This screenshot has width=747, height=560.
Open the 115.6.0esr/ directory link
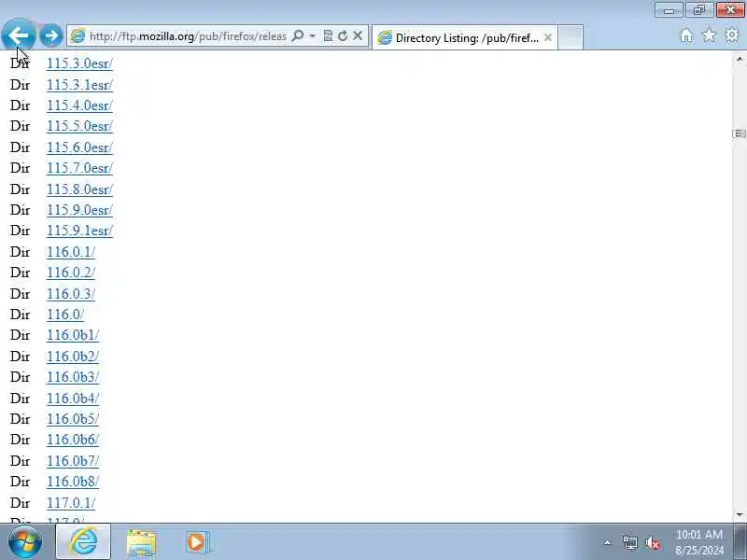[79, 147]
